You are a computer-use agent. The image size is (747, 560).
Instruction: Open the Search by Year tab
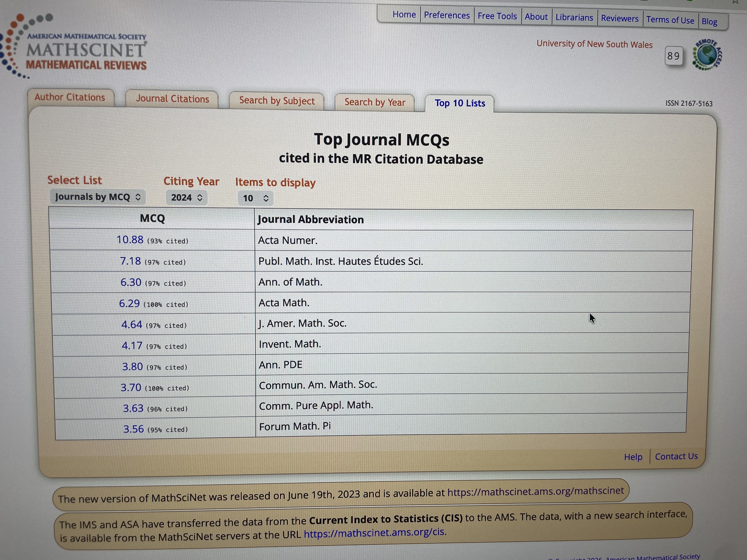click(x=375, y=102)
